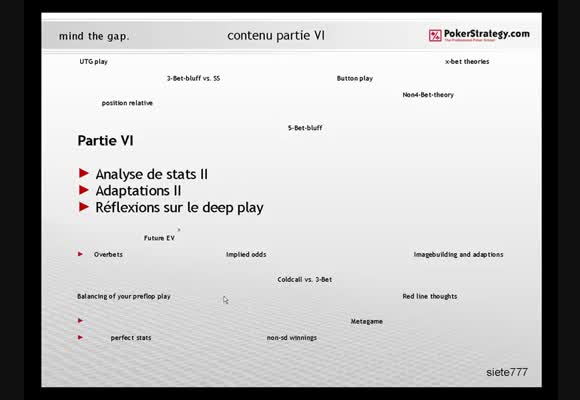This screenshot has height=400, width=580.
Task: Select the 'Imagebuilding and adaptions' text
Action: click(x=458, y=255)
